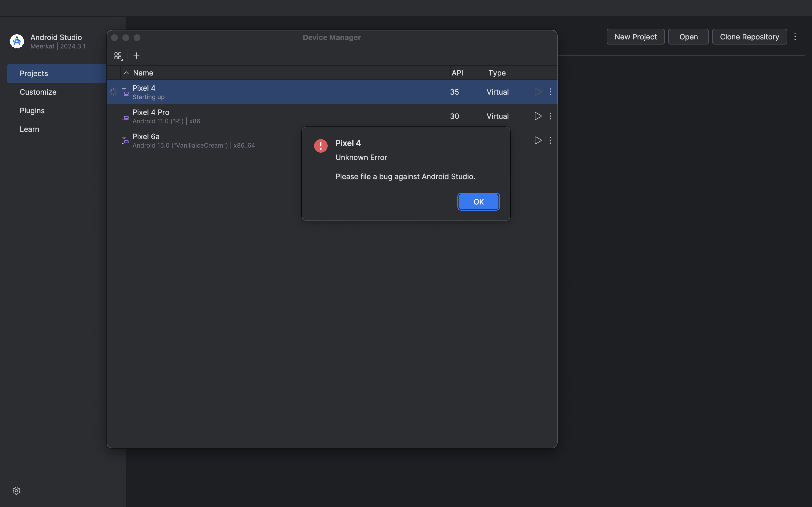812x507 pixels.
Task: Open welcome screen options kebab menu
Action: (795, 37)
